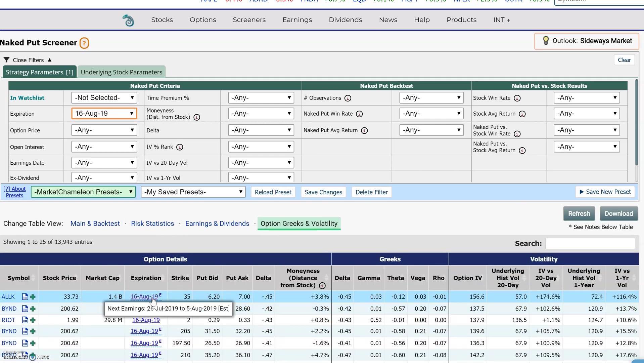
Task: Show info for Moneyness (Dist. from Stock) filter
Action: pyautogui.click(x=197, y=117)
